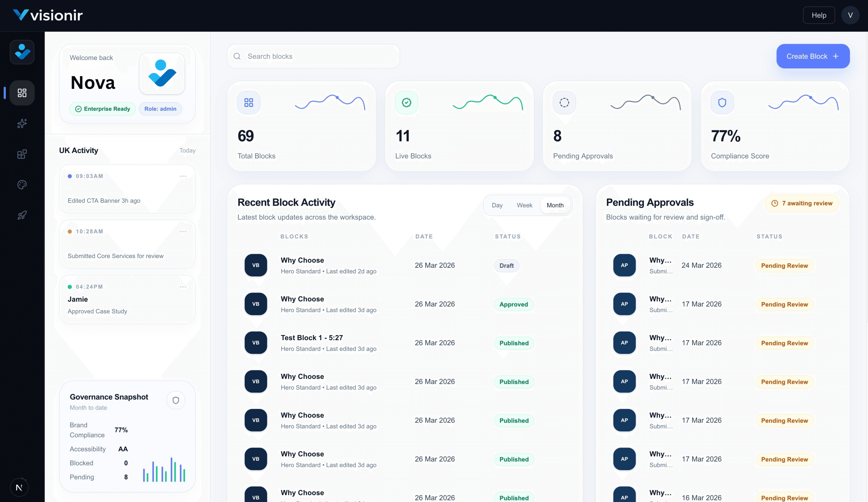Click the Pending Approvals dashed circle icon
The height and width of the screenshot is (502, 868).
[x=564, y=102]
